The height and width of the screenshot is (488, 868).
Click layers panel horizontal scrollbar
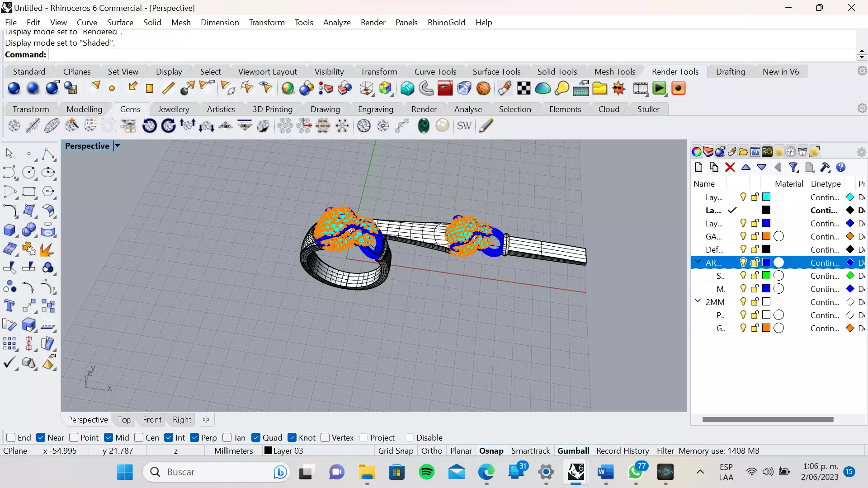768,419
